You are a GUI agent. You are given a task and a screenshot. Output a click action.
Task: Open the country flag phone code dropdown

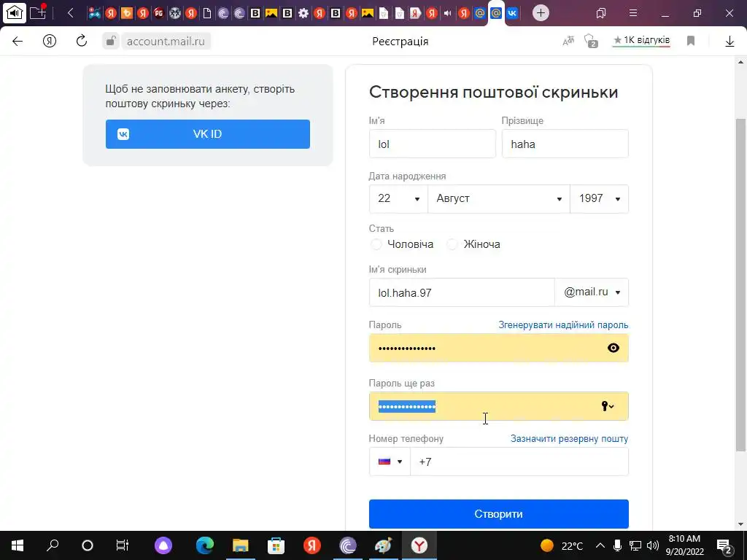tap(390, 462)
